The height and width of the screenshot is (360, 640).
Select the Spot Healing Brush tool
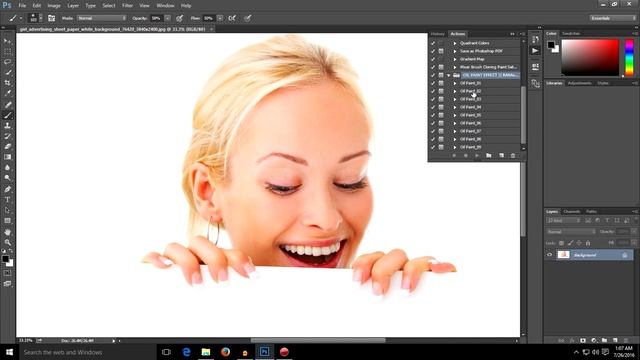[x=7, y=105]
